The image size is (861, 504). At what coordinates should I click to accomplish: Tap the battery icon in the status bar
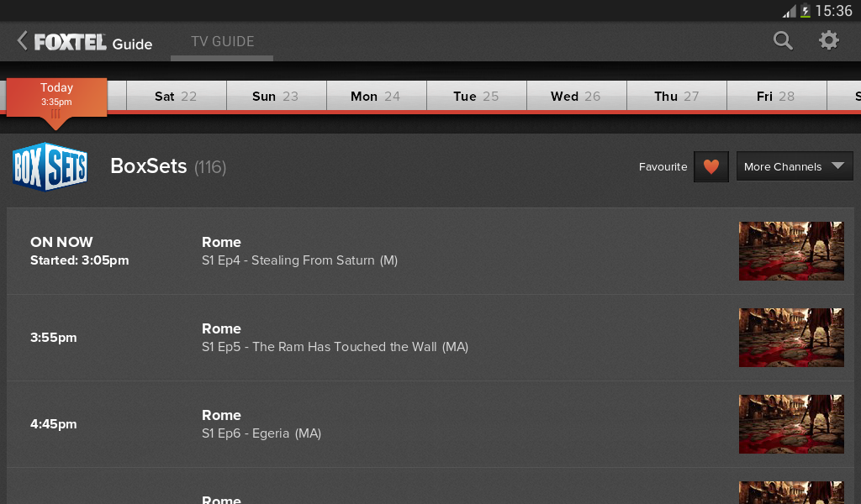[x=805, y=11]
